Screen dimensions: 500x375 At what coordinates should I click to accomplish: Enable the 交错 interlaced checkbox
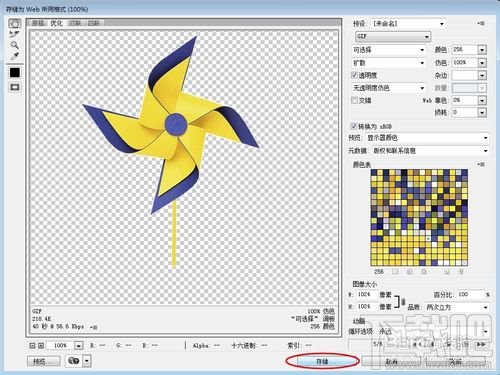pos(355,100)
